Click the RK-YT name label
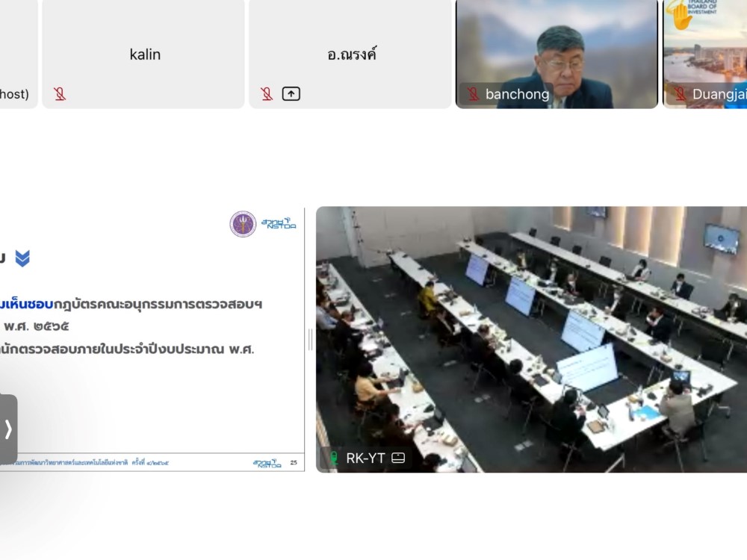The image size is (747, 560). tap(365, 458)
